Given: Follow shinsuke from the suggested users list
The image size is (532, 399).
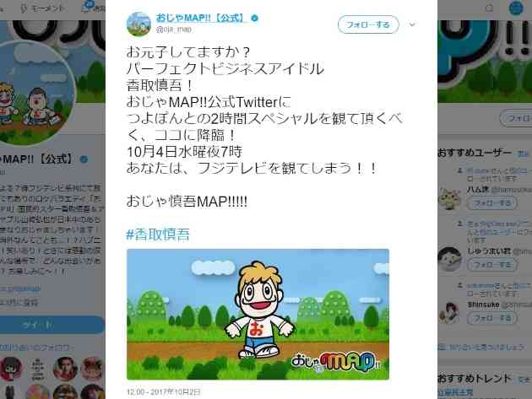Looking at the screenshot, I should [492, 318].
